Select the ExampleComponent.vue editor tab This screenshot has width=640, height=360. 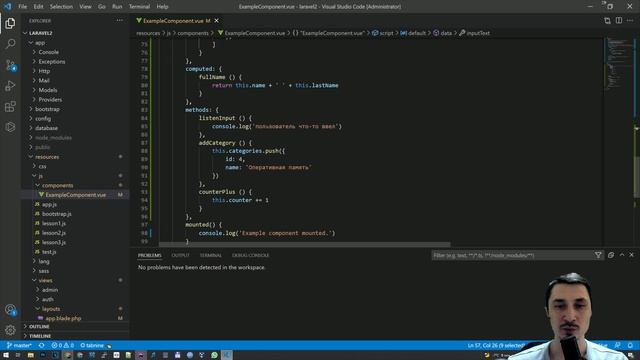(173, 20)
